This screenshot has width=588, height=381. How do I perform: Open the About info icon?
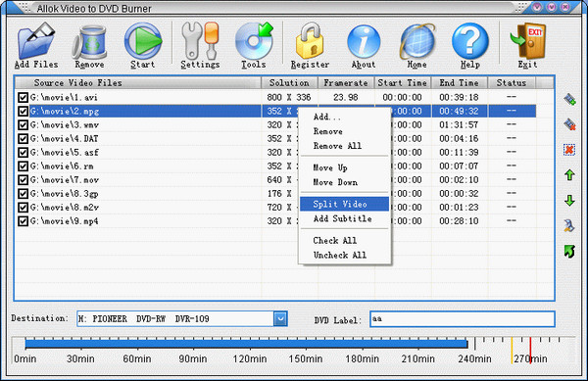(364, 41)
